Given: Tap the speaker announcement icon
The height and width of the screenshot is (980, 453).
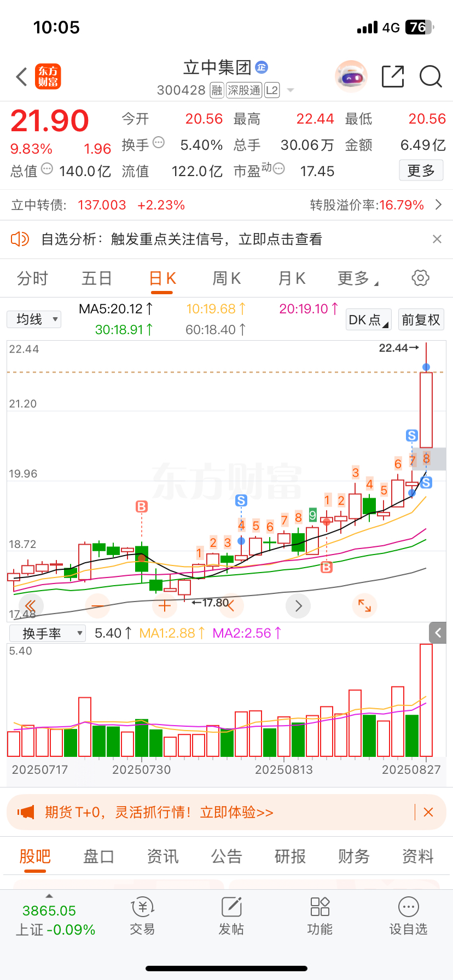Looking at the screenshot, I should [x=20, y=239].
